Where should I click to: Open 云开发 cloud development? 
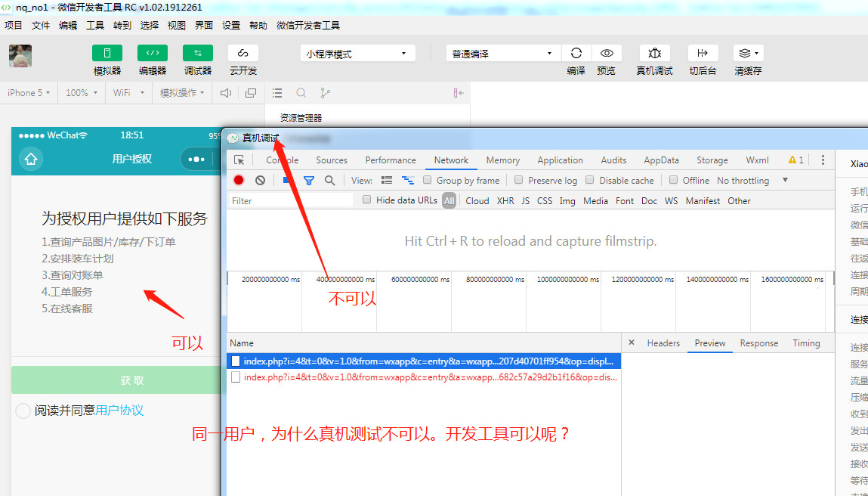coord(243,53)
